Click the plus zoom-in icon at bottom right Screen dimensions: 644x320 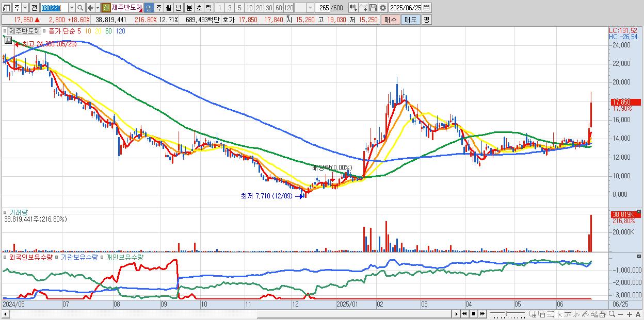630,314
